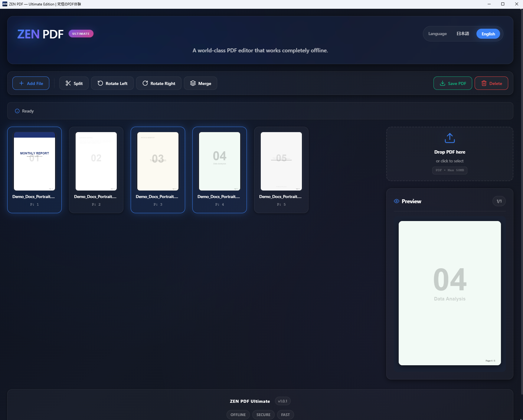Click the Drop PDF here upload area
The width and height of the screenshot is (523, 420).
pos(450,154)
